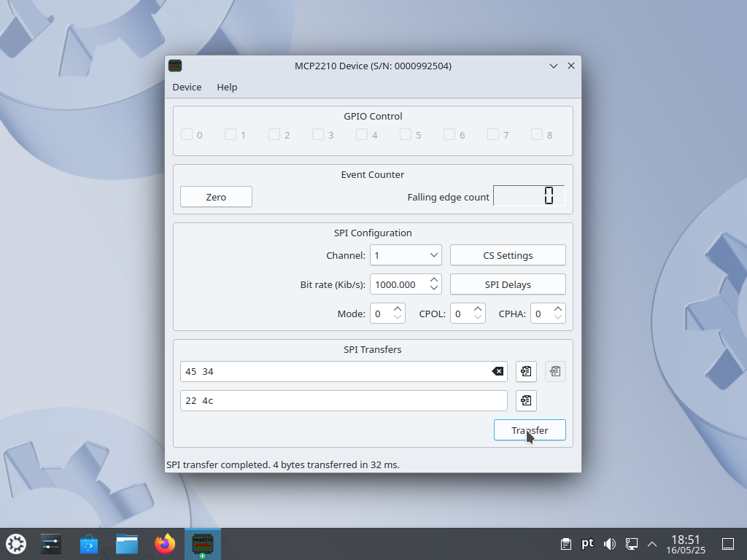Screen dimensions: 747x560
Task: Enable GPIO pin 4 checkbox
Action: 362,134
